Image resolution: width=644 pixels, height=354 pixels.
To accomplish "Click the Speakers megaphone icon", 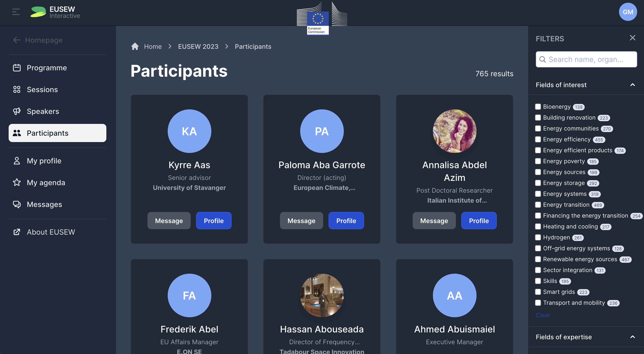I will 17,111.
